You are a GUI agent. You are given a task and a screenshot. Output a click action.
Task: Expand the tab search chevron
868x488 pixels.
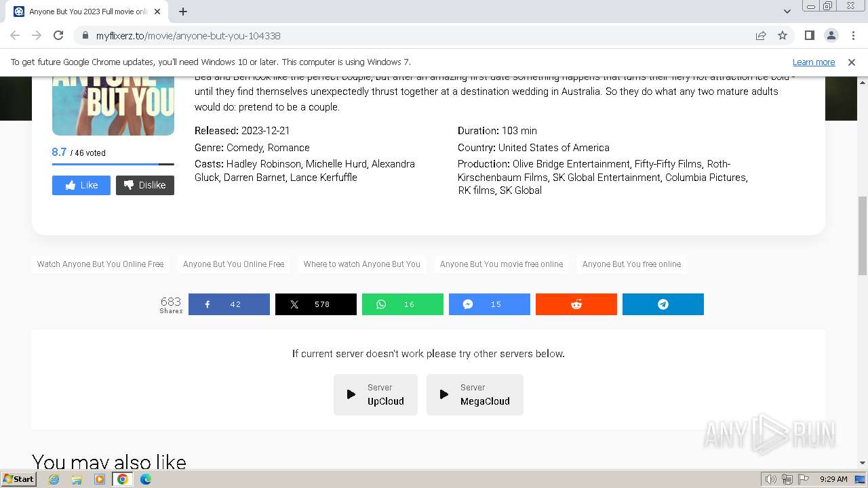point(787,12)
